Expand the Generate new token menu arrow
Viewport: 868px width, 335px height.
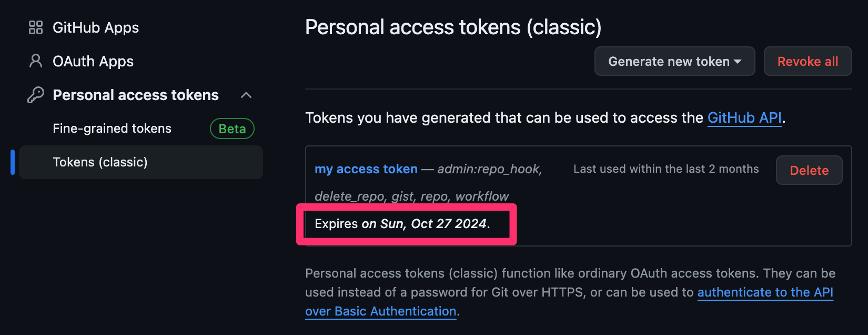739,62
